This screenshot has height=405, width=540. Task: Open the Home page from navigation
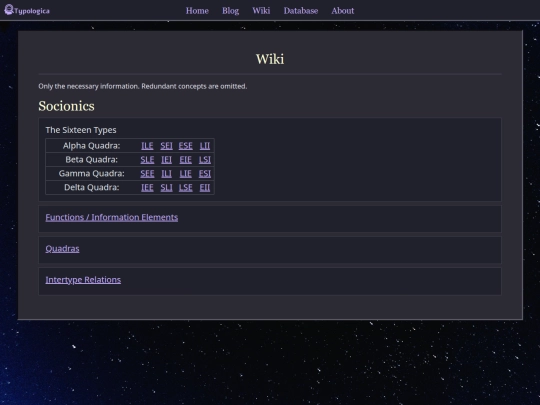pyautogui.click(x=197, y=11)
